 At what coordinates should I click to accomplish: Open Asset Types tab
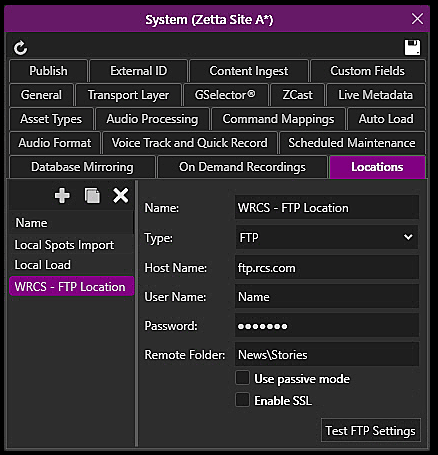click(x=51, y=119)
